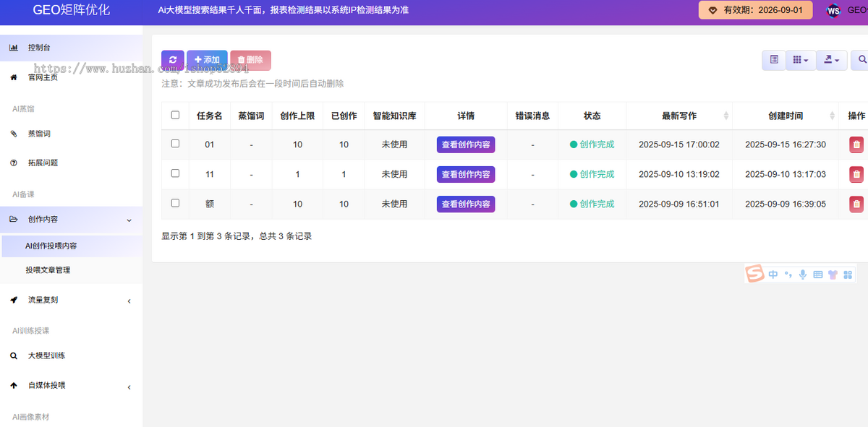Open the columns grid dropdown
Screen dimensions: 868x427
click(801, 60)
